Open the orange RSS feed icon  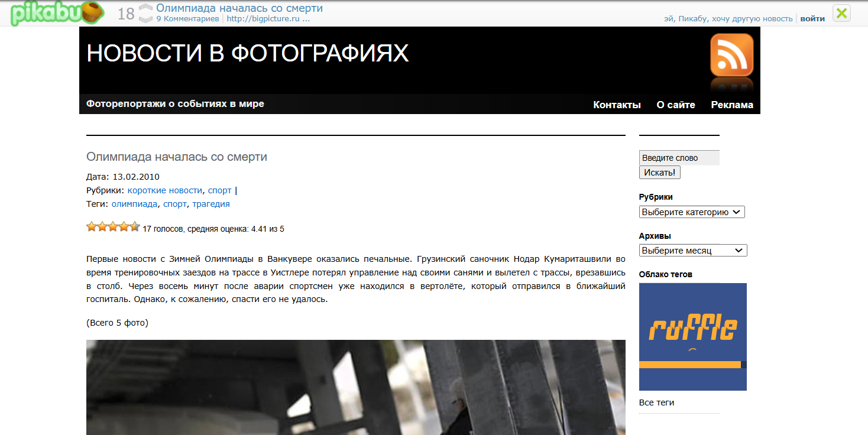pos(731,55)
